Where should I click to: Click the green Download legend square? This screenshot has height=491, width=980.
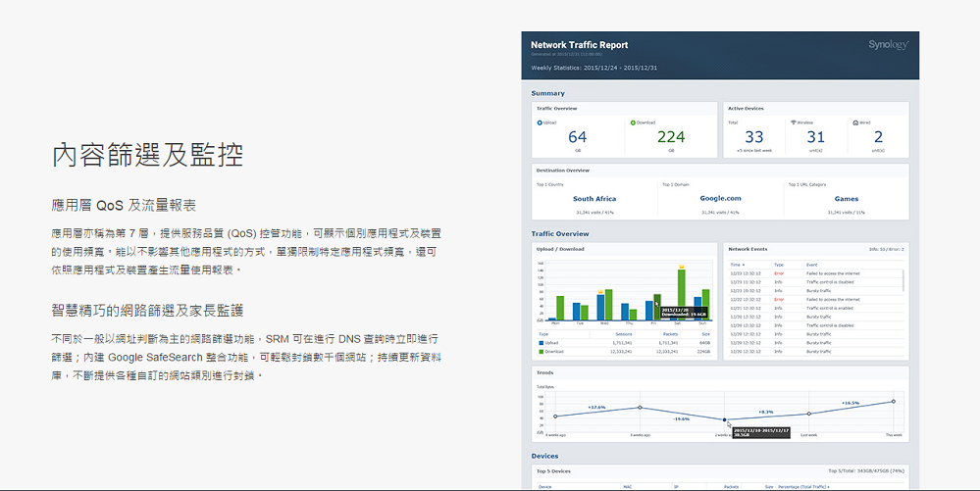pos(541,350)
